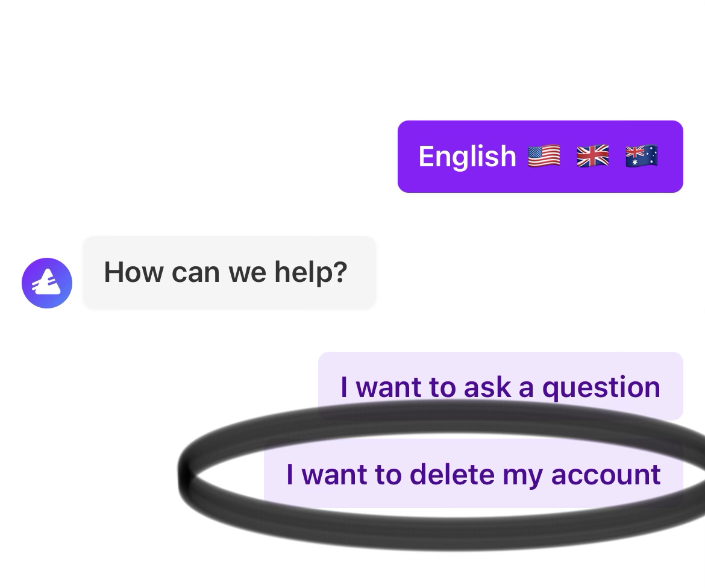
Task: Select the white logo inside the avatar circle
Action: coord(46,283)
